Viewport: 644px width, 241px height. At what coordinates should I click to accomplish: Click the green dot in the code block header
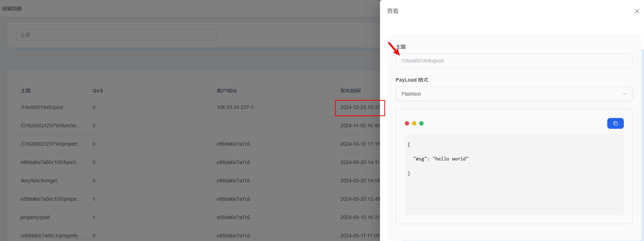tap(421, 123)
